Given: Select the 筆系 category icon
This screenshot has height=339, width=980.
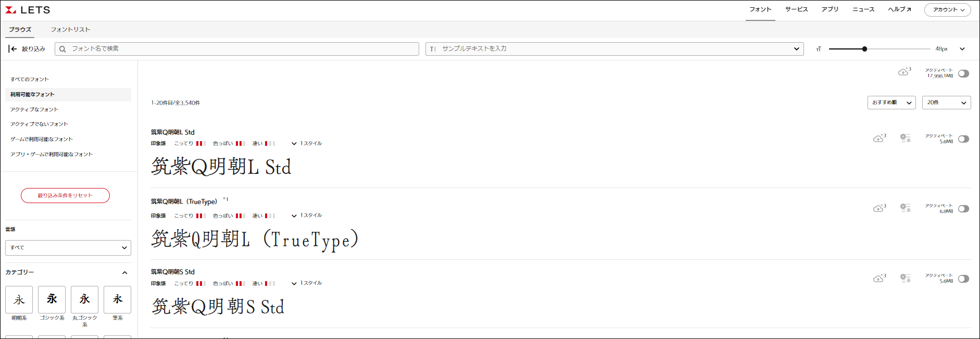Looking at the screenshot, I should (118, 299).
